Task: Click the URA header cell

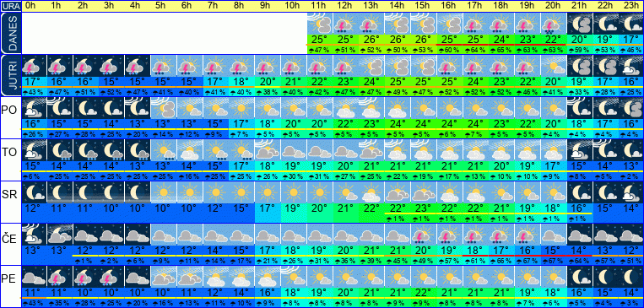Action: [x=10, y=6]
